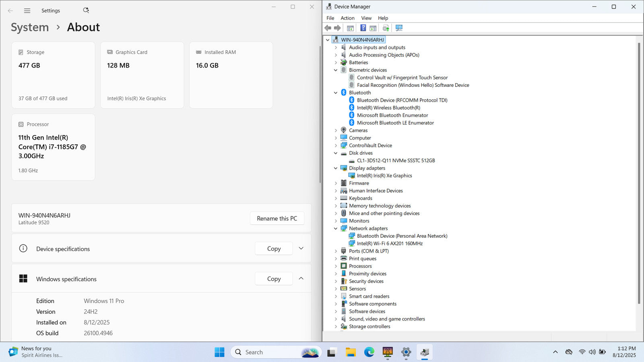Image resolution: width=644 pixels, height=362 pixels.
Task: Click the volume speaker tray icon
Action: coord(592,352)
